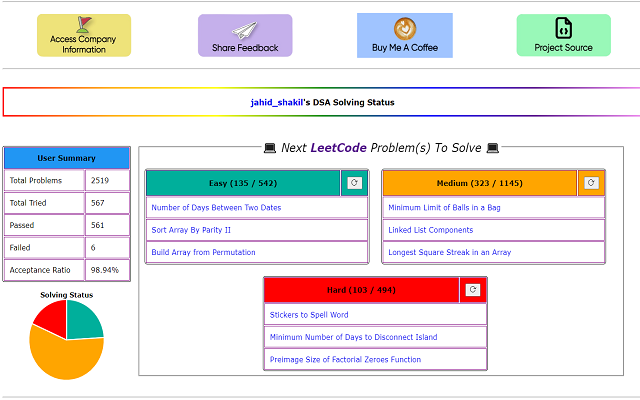Open jahid_shakil profile link
The height and width of the screenshot is (400, 640).
pyautogui.click(x=276, y=102)
